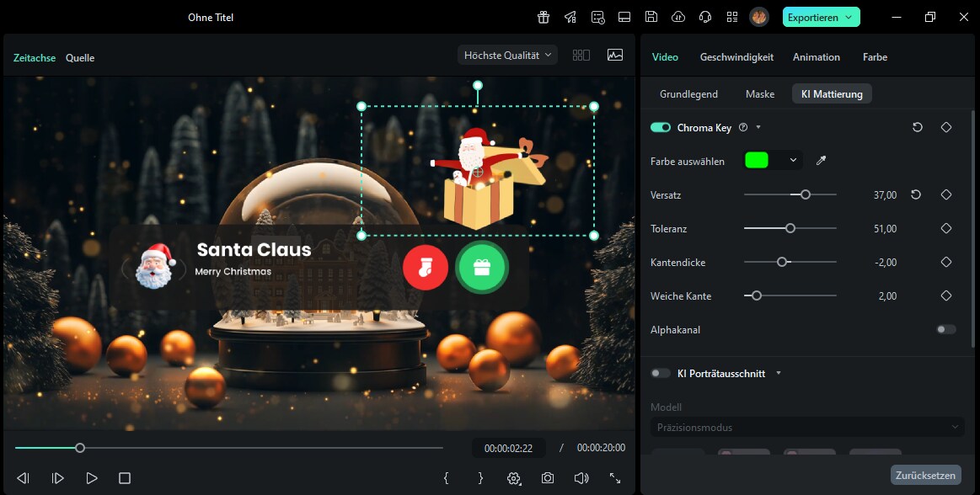
Task: Open the audio meter icon above the preview
Action: point(615,55)
